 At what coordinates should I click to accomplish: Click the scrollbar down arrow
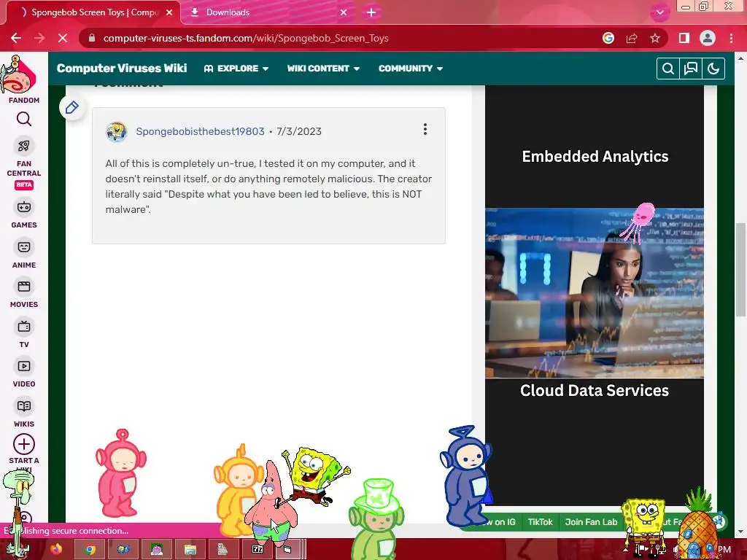tap(740, 532)
